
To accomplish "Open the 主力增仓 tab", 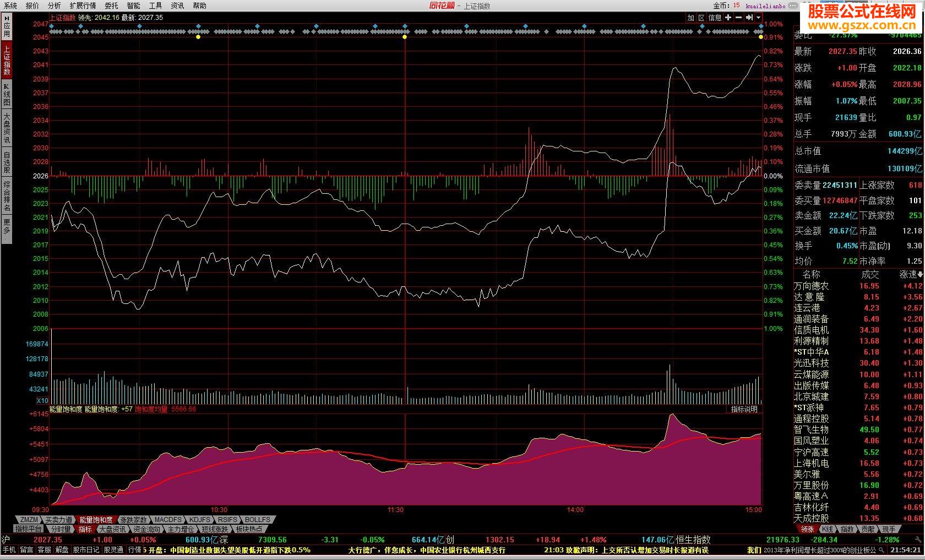I will pyautogui.click(x=181, y=529).
